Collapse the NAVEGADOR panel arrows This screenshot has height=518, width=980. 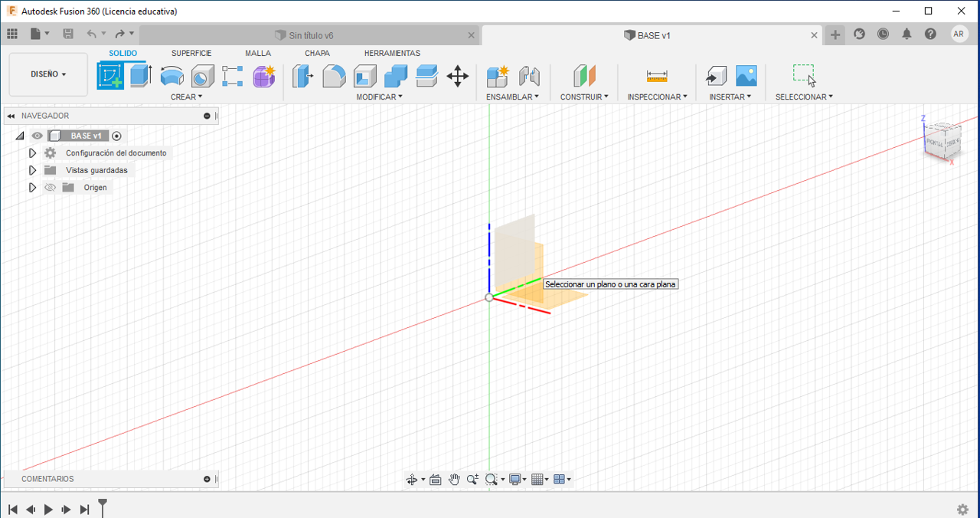11,116
